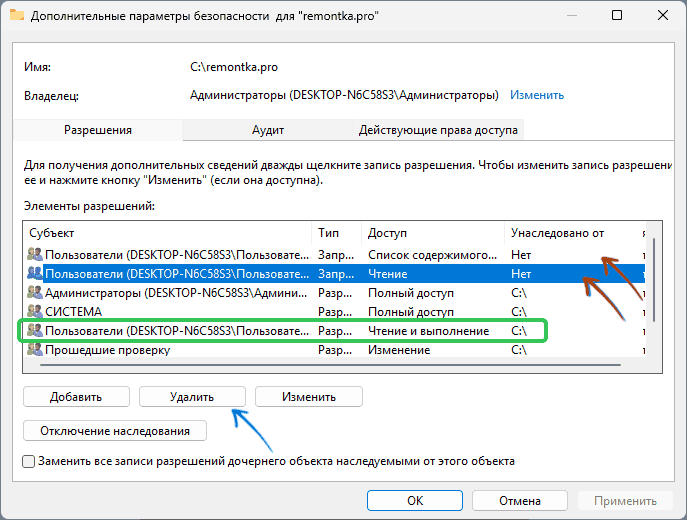Screen dimensions: 687x520
Task: Click the Добавить button
Action: point(76,397)
